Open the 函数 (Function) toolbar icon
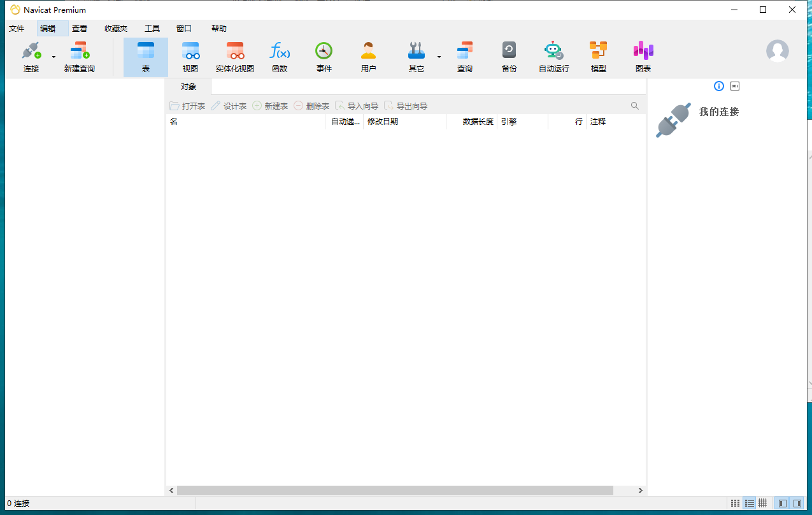This screenshot has width=812, height=515. 280,57
